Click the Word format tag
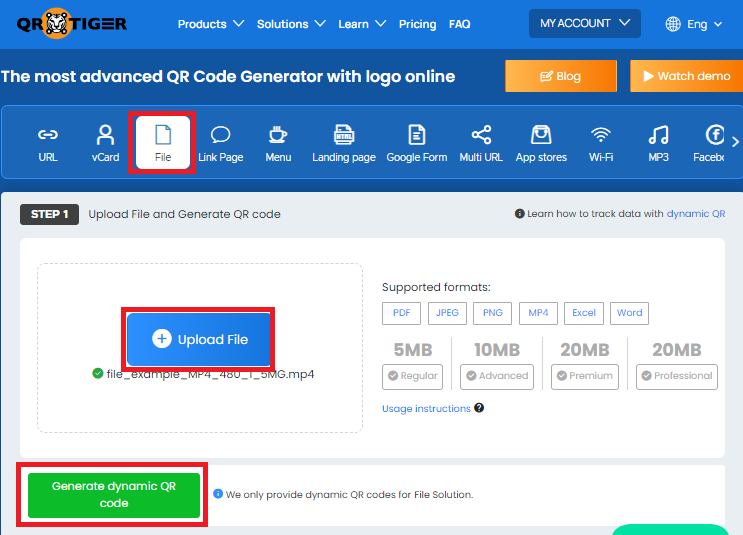The height and width of the screenshot is (535, 743). coord(629,313)
